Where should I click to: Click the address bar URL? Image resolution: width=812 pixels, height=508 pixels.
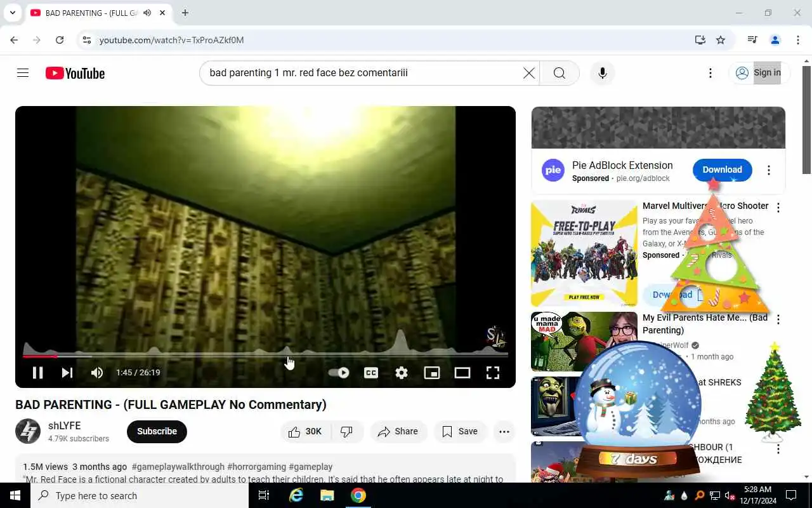click(x=172, y=40)
